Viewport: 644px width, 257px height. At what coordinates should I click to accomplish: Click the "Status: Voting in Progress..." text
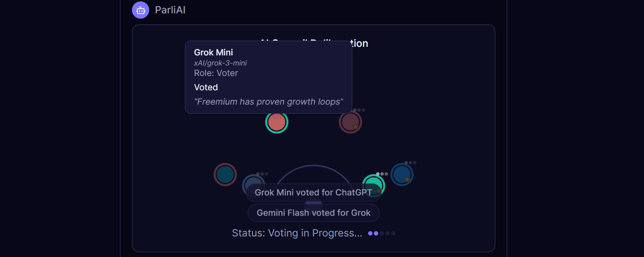pos(297,233)
